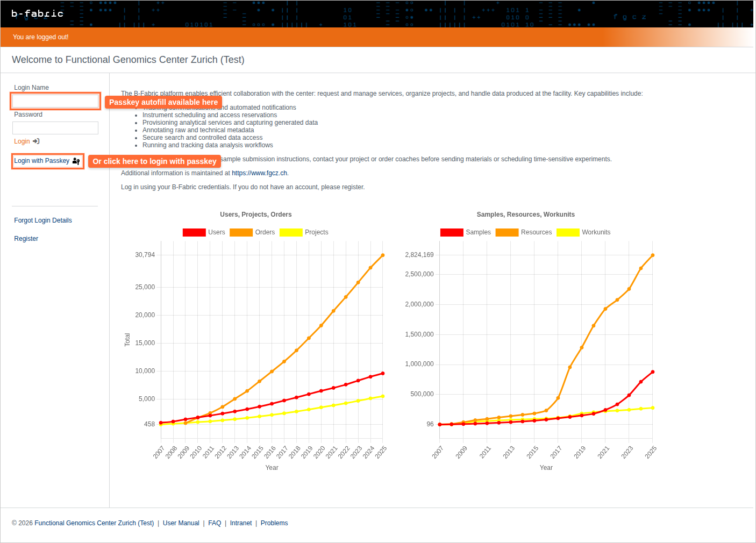The image size is (756, 543).
Task: Open the User Manual footer link
Action: tap(181, 523)
